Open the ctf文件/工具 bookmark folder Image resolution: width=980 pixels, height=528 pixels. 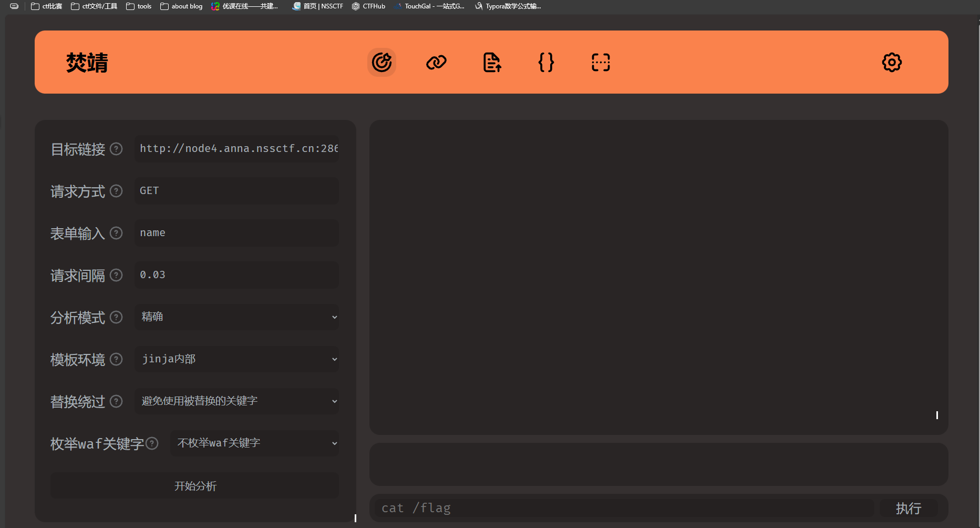tap(94, 6)
